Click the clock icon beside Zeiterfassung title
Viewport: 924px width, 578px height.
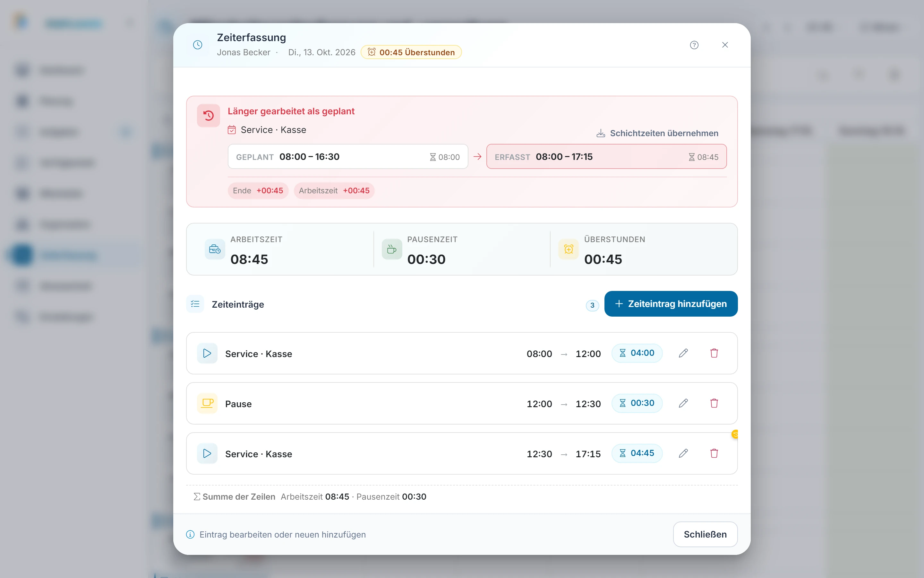[x=197, y=45]
